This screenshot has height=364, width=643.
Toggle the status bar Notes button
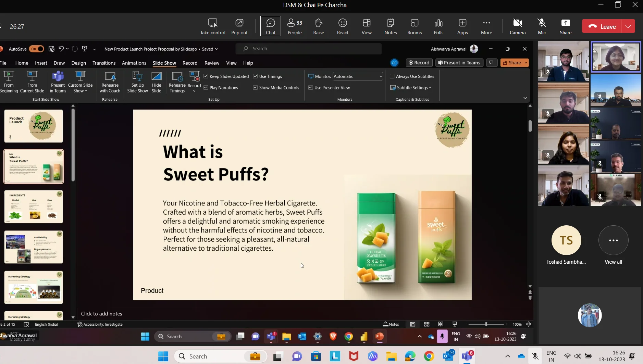tap(391, 324)
